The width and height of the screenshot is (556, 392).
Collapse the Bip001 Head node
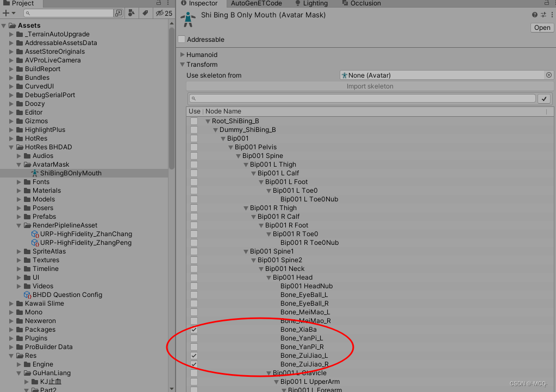pyautogui.click(x=268, y=277)
